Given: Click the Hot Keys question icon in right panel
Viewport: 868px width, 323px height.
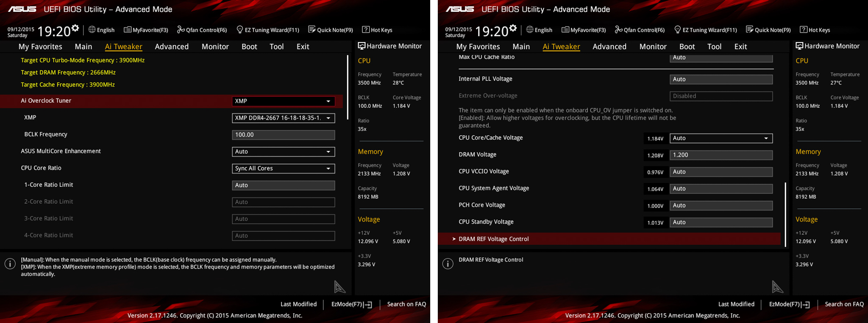Looking at the screenshot, I should coord(804,30).
